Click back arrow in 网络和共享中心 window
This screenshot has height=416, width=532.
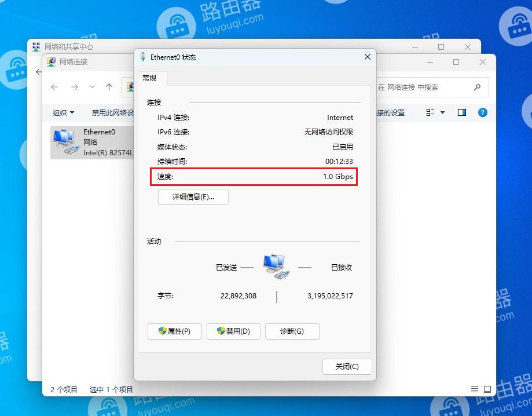click(39, 72)
